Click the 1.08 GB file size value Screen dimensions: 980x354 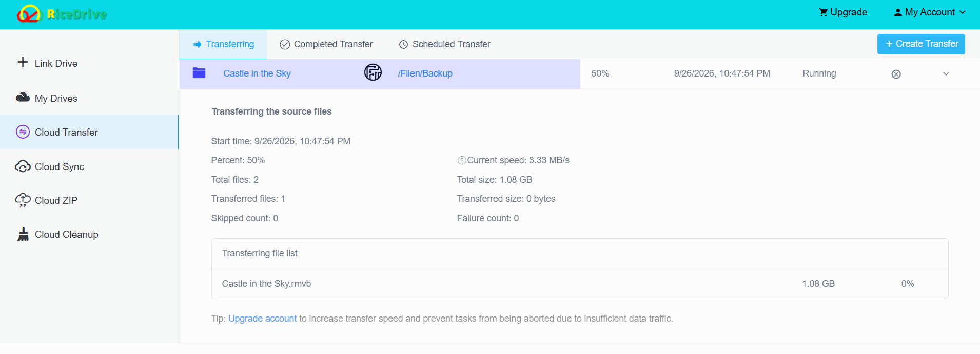click(818, 284)
